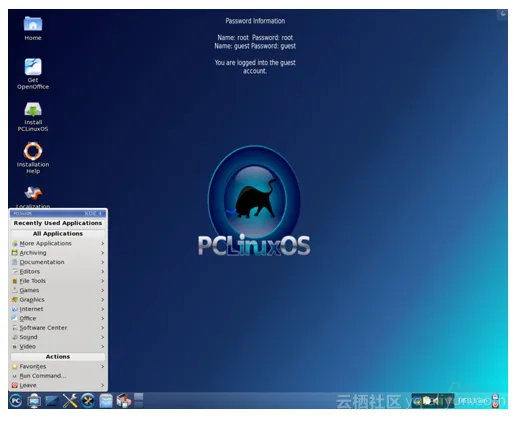The height and width of the screenshot is (421, 517).
Task: Expand the arrow next to Documentation
Action: (x=103, y=262)
